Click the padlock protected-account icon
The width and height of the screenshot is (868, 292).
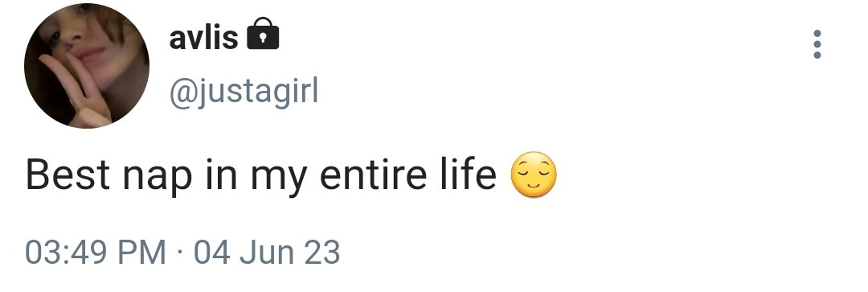(x=263, y=34)
